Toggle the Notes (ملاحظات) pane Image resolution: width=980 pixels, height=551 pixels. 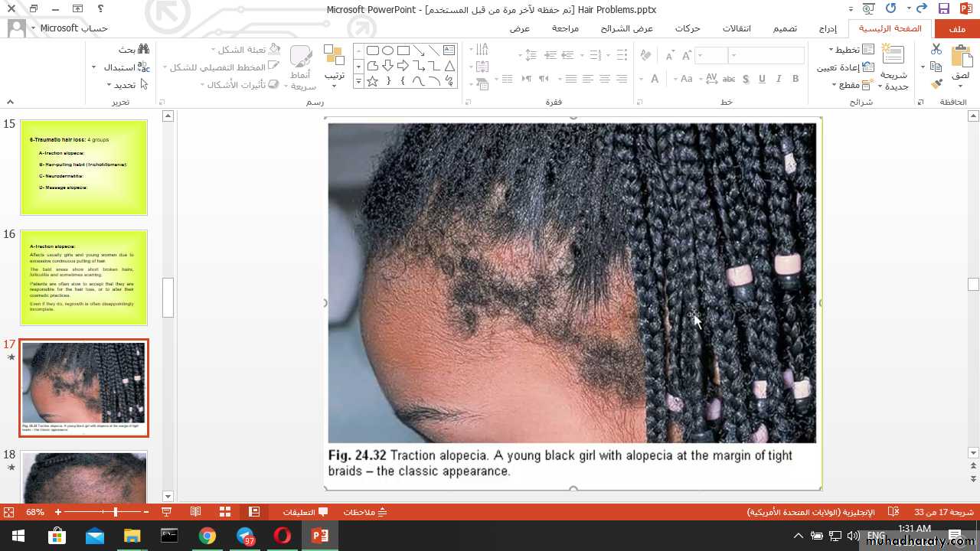pos(366,512)
